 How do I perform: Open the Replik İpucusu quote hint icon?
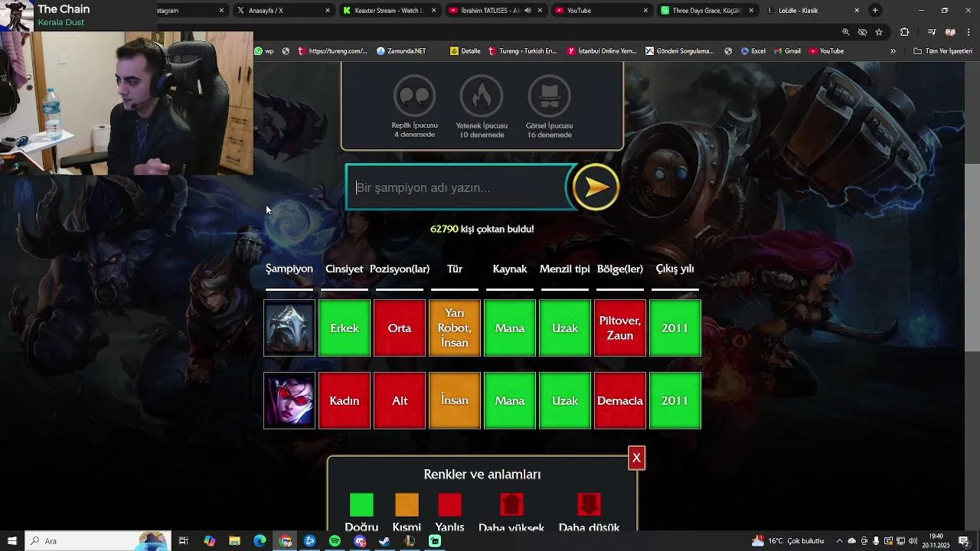414,96
